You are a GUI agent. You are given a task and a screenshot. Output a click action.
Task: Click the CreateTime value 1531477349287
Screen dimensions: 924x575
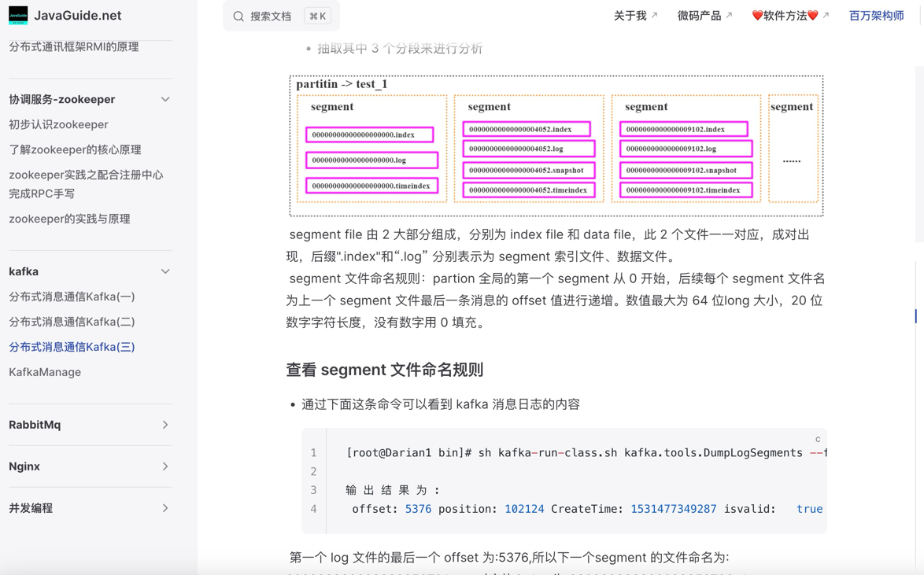click(x=674, y=509)
